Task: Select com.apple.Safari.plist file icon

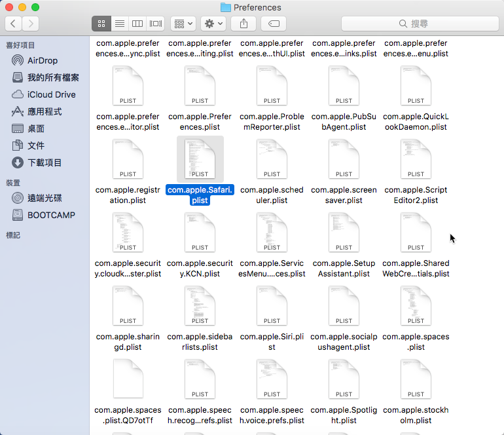Action: (x=200, y=159)
